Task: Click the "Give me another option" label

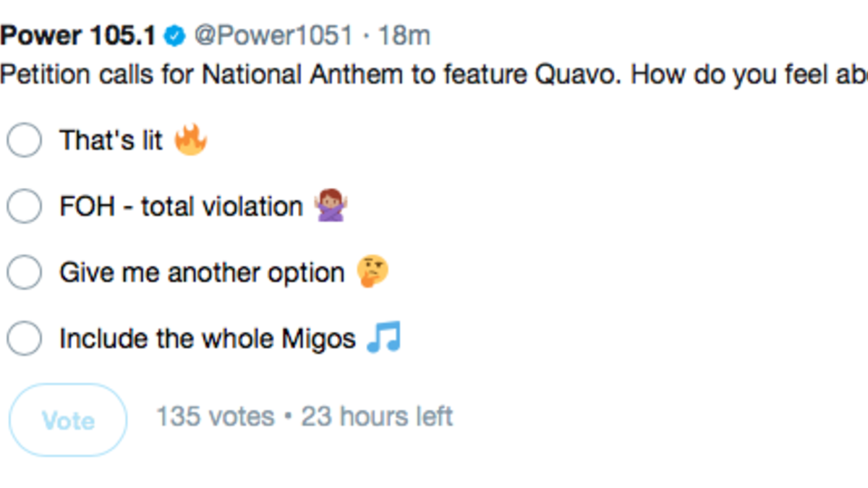Action: tap(202, 273)
